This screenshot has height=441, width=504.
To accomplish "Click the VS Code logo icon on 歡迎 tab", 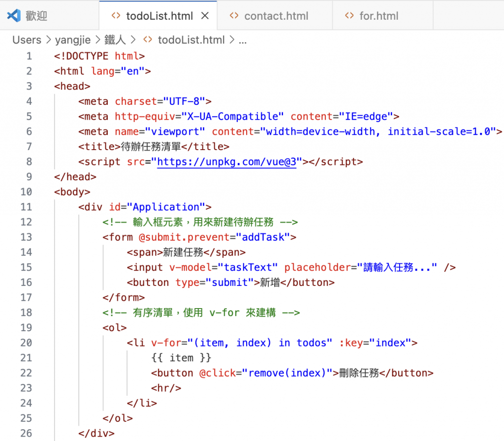I will [x=14, y=15].
